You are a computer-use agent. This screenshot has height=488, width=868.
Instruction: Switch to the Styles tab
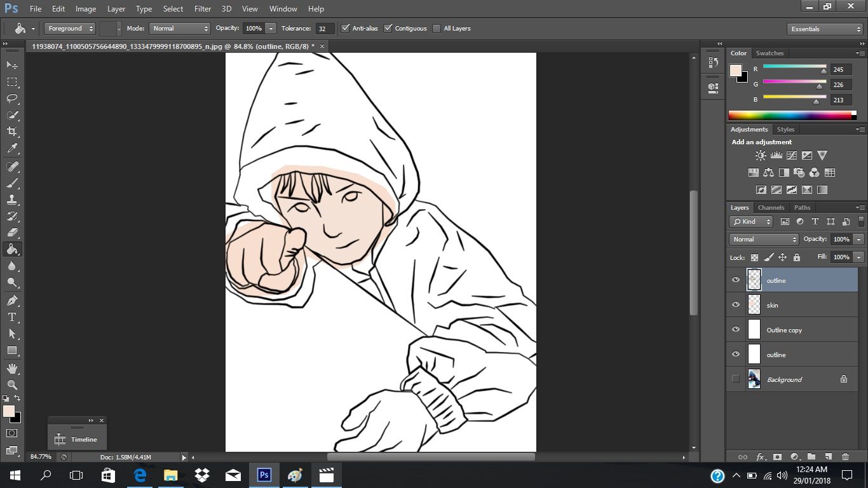click(x=786, y=130)
